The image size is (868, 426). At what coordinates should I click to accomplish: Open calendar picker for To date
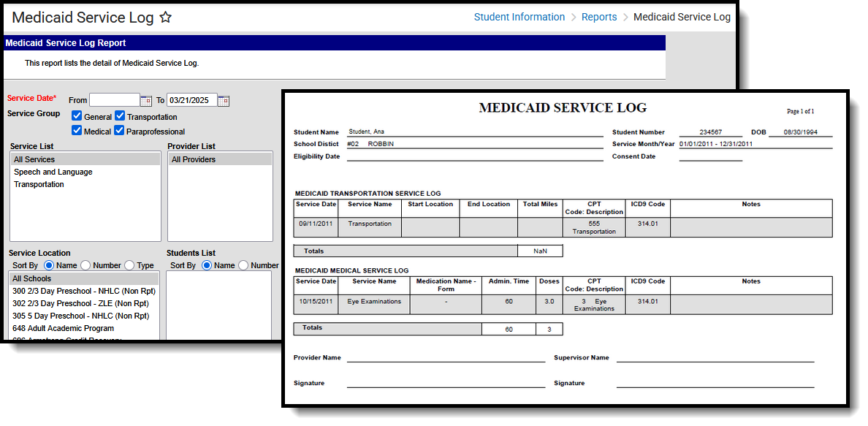pos(224,100)
